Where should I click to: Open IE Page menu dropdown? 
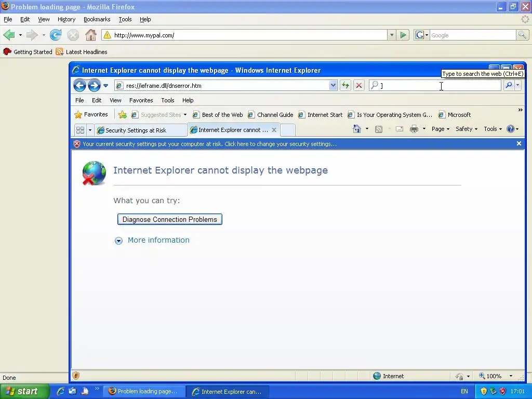tap(441, 129)
